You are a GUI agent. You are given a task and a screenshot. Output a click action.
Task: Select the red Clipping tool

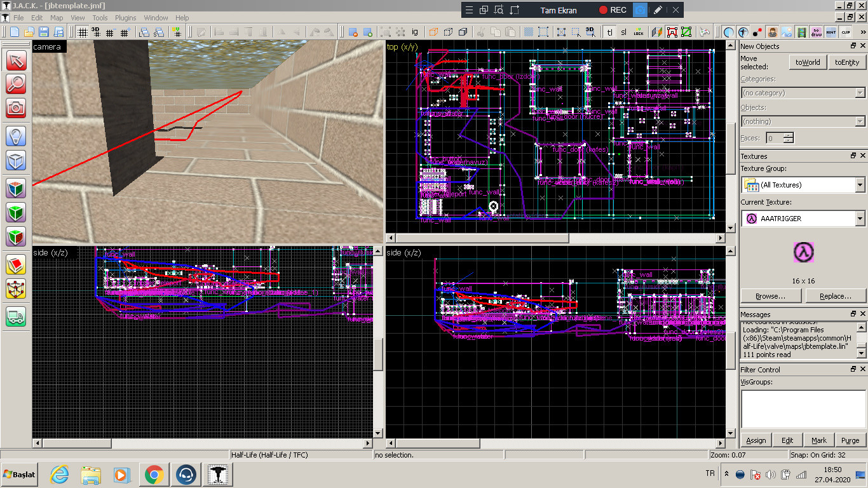(x=16, y=265)
